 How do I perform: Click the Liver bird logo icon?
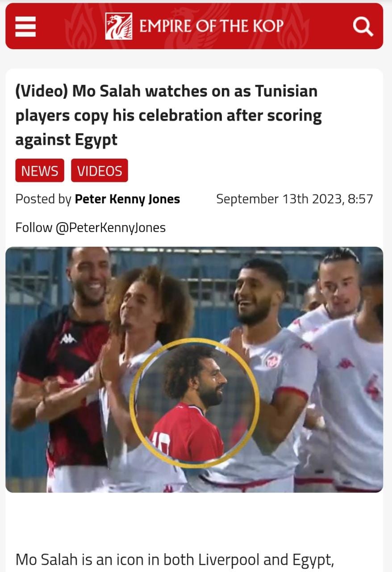119,26
